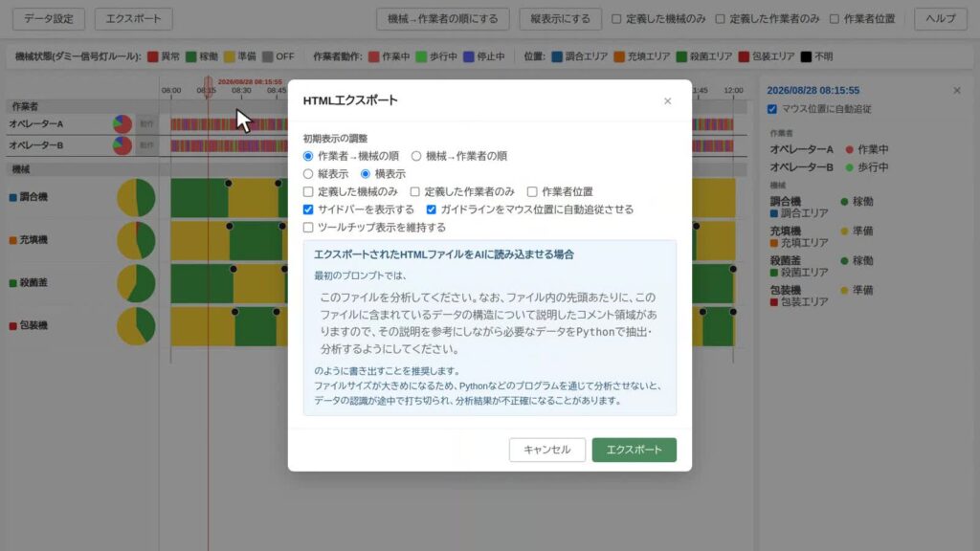Image resolution: width=980 pixels, height=551 pixels.
Task: Click エクスポート button in top toolbar
Action: coord(133,19)
